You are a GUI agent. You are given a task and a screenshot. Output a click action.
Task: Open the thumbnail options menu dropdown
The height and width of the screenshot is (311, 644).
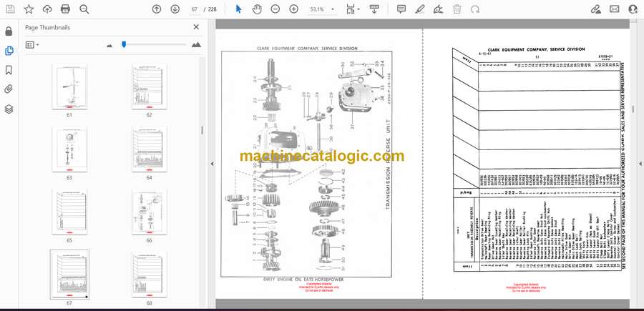pos(32,45)
